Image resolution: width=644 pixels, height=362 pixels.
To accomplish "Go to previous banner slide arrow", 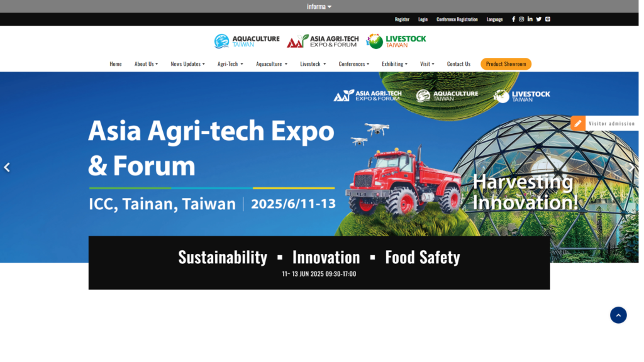I will point(7,168).
